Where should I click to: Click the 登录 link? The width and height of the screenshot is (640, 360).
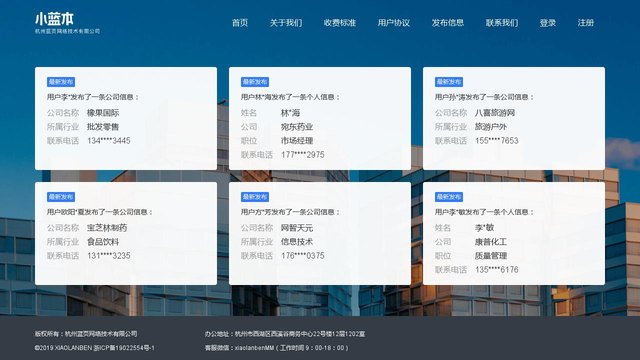pos(548,23)
